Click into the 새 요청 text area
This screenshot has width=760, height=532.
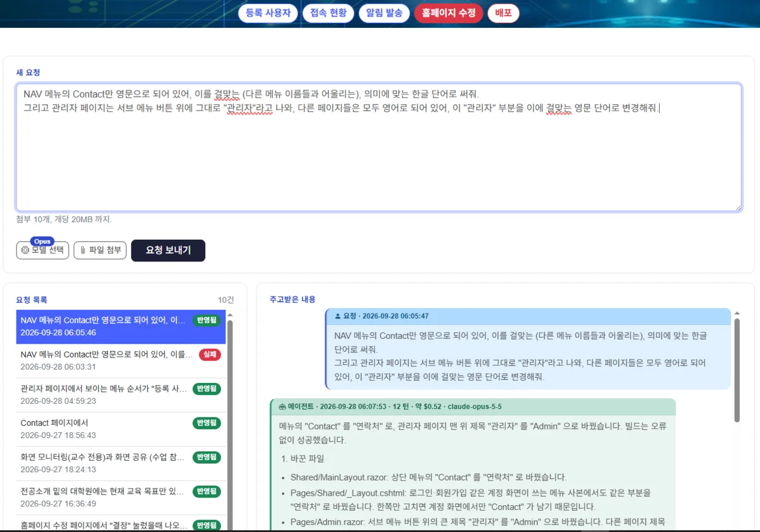tap(379, 147)
